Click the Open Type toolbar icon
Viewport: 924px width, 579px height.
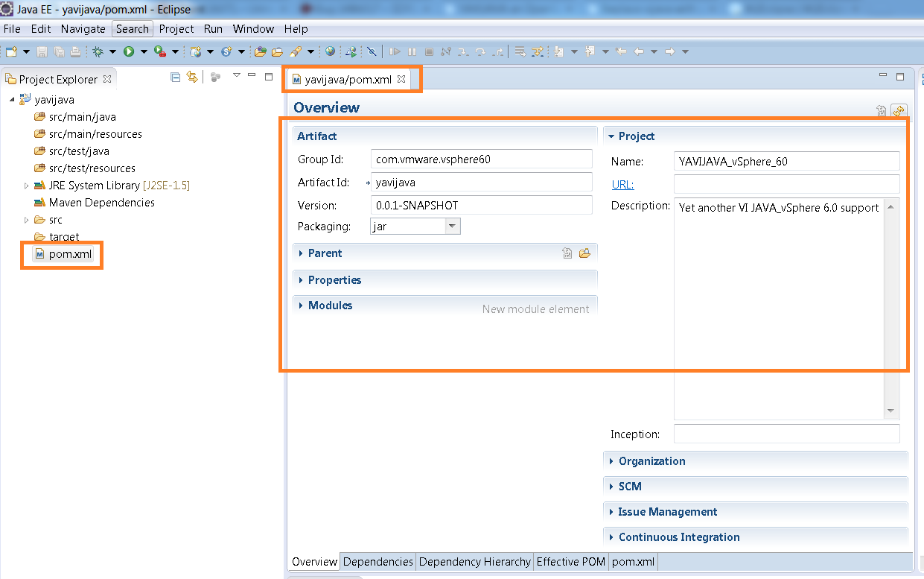click(260, 51)
